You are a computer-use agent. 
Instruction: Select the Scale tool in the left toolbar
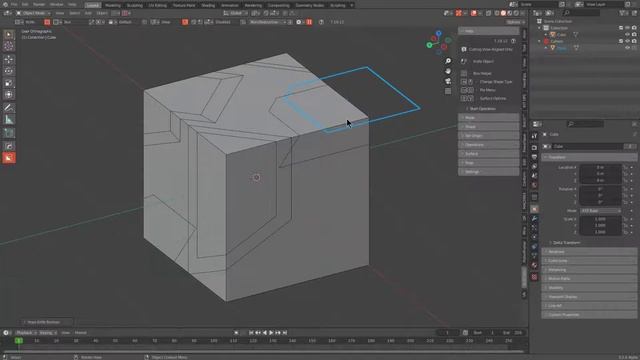(9, 83)
